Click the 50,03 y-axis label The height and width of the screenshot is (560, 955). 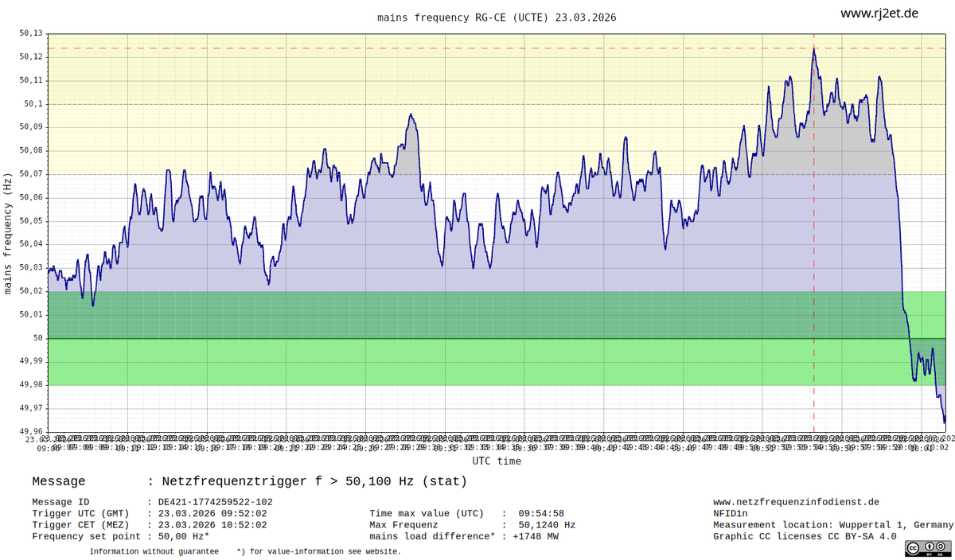pos(31,268)
